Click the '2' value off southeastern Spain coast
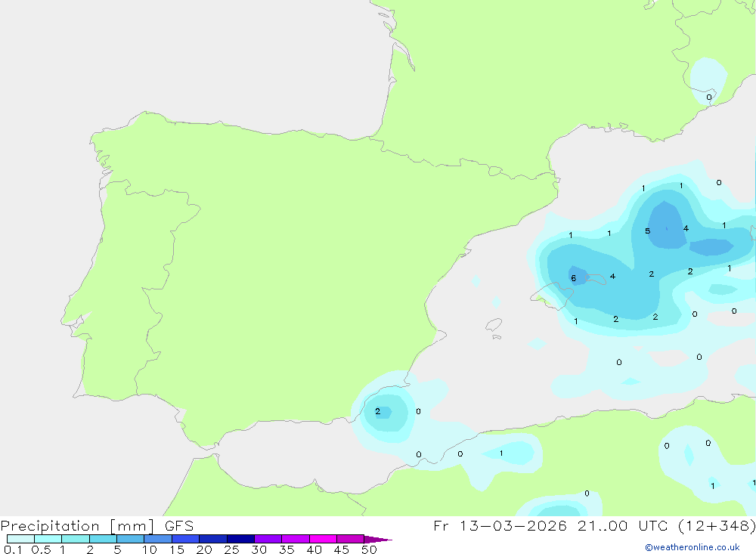The image size is (756, 554). [x=377, y=411]
